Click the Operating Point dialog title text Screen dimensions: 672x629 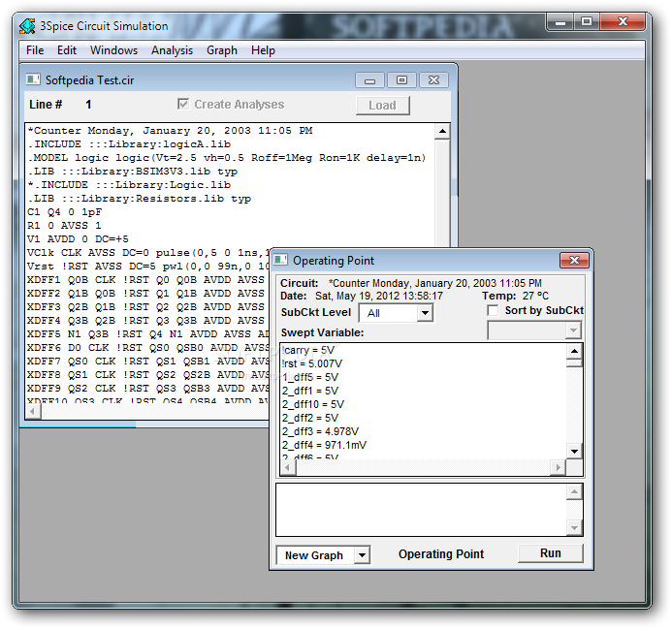[334, 261]
